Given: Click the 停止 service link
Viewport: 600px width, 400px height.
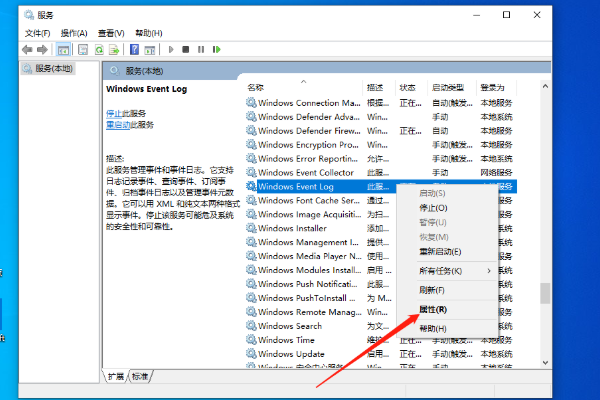Looking at the screenshot, I should coord(114,113).
